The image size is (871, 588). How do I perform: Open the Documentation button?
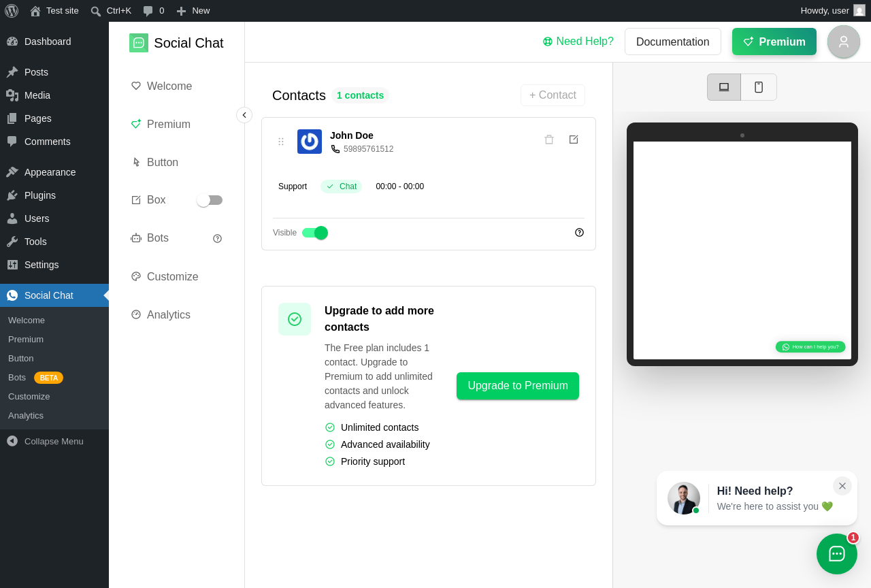click(673, 42)
